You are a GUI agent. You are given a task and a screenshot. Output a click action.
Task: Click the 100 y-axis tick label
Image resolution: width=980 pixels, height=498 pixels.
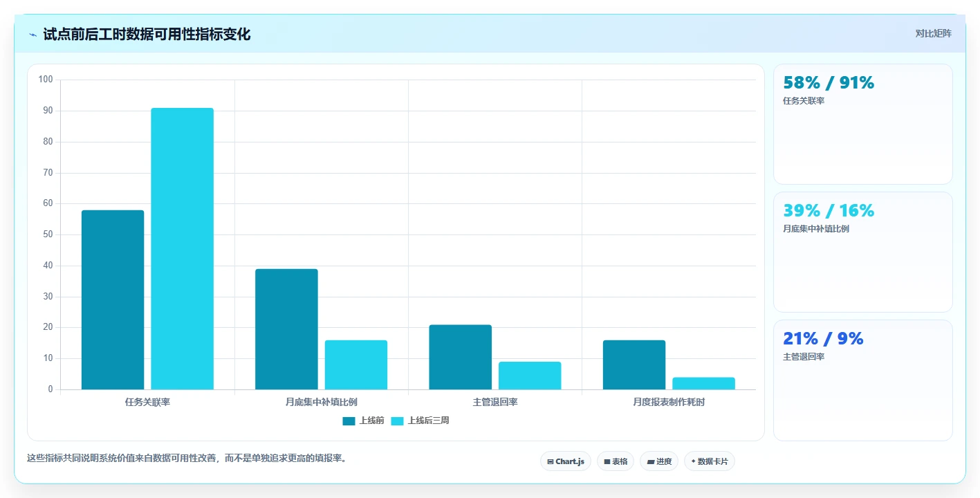(x=46, y=80)
